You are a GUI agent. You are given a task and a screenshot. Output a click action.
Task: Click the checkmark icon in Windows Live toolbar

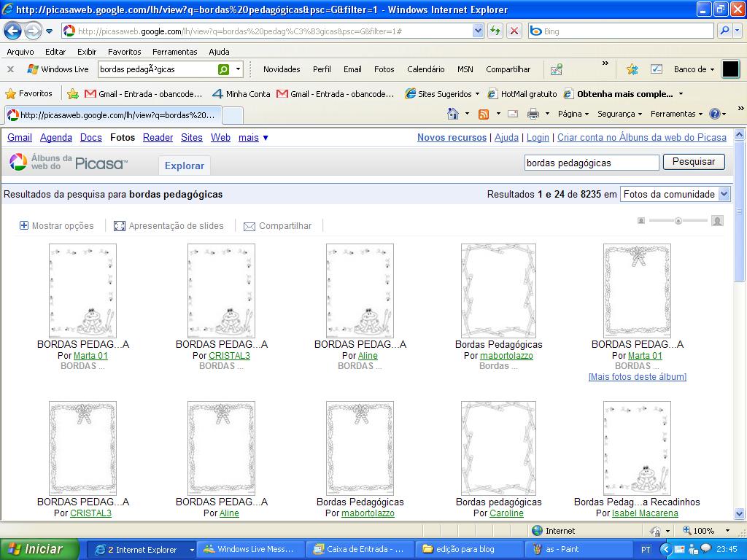click(x=657, y=69)
